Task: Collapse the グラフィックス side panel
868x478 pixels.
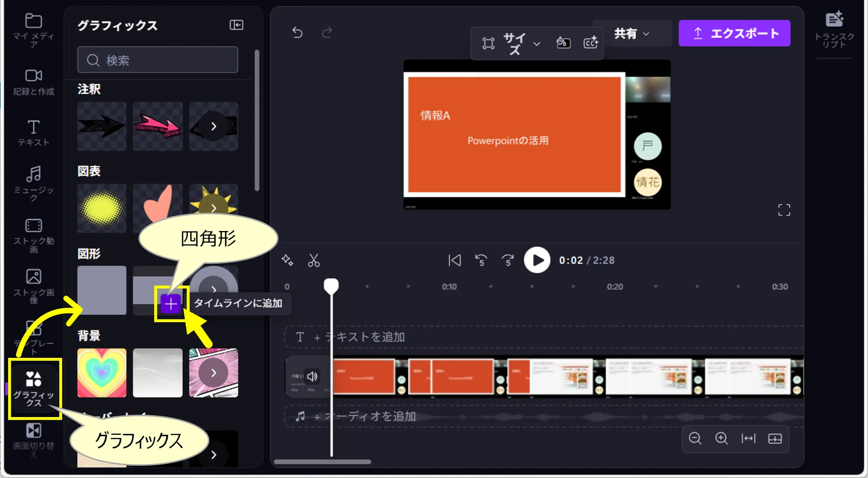Action: pyautogui.click(x=236, y=25)
